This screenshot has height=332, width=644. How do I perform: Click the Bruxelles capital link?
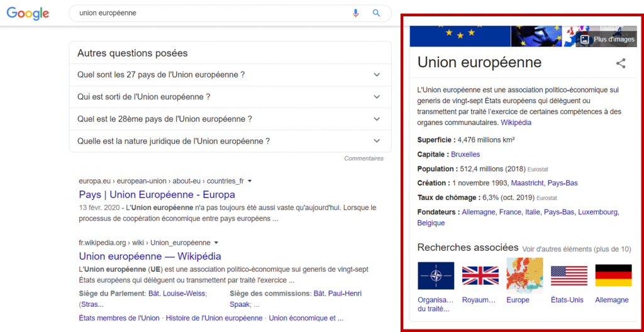coord(465,154)
